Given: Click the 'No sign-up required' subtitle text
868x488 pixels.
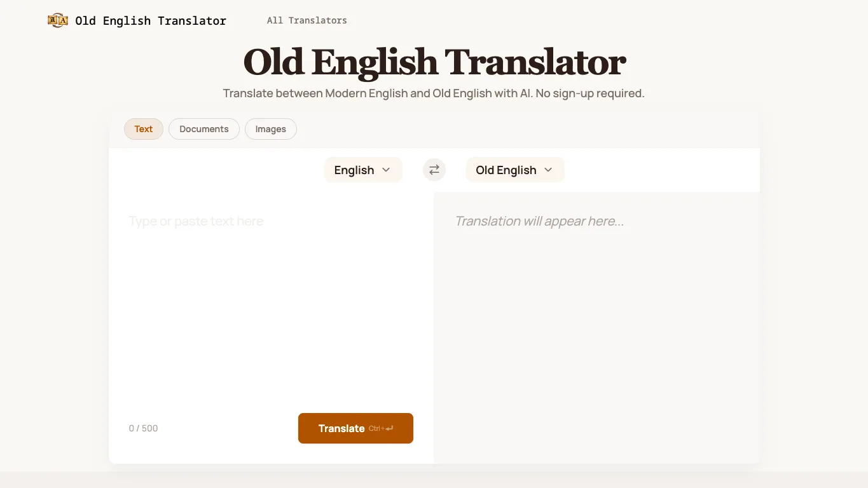Looking at the screenshot, I should (x=590, y=93).
